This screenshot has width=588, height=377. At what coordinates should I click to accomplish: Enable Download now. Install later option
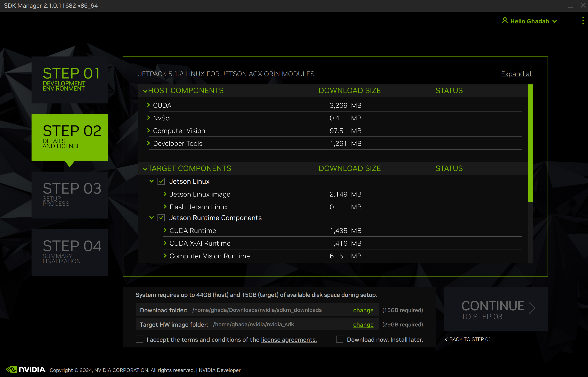(340, 339)
